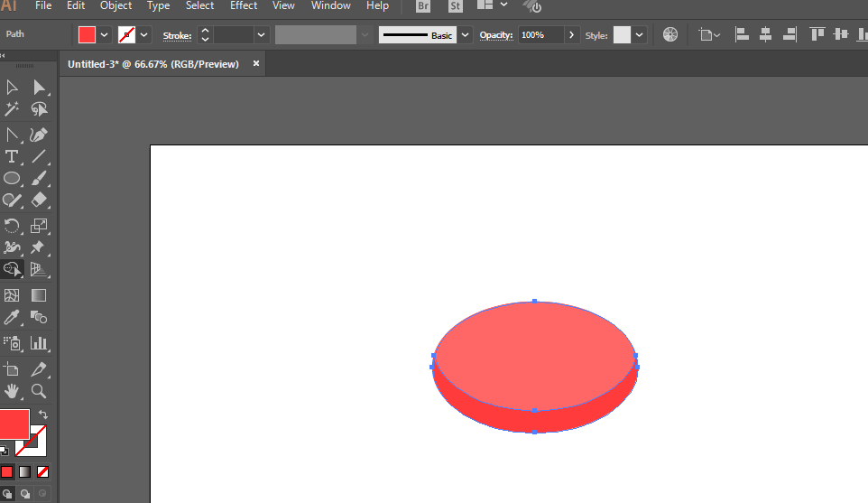Click the Opacity panel link label
This screenshot has height=503, width=868.
pos(496,35)
